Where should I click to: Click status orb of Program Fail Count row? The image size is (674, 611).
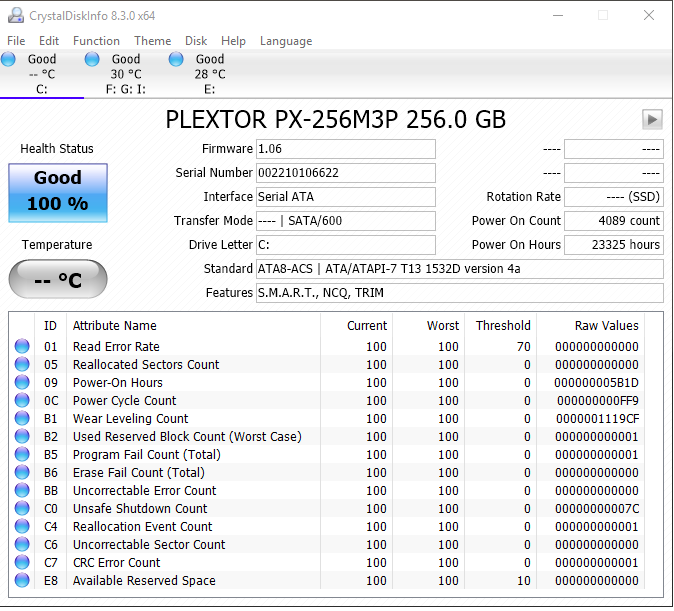click(x=22, y=454)
